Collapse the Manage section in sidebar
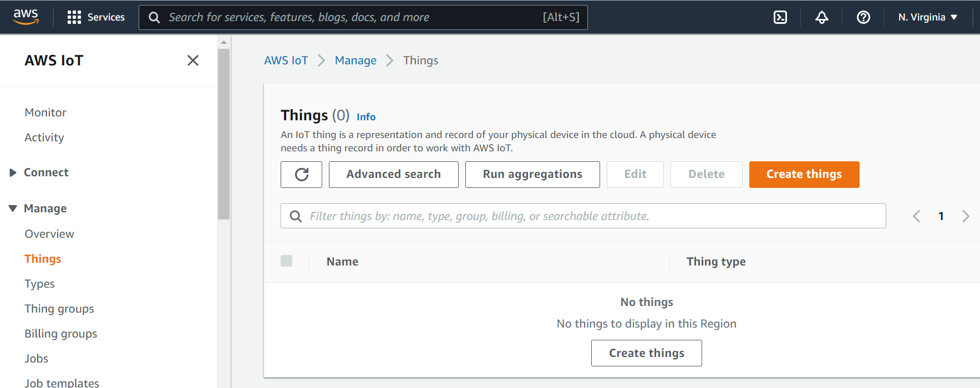The height and width of the screenshot is (388, 980). [13, 208]
